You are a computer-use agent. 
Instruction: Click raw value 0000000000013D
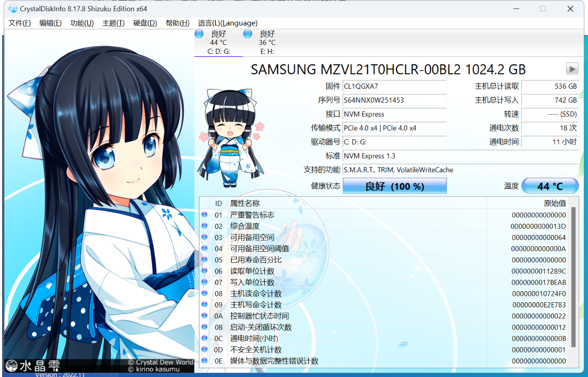(x=538, y=226)
